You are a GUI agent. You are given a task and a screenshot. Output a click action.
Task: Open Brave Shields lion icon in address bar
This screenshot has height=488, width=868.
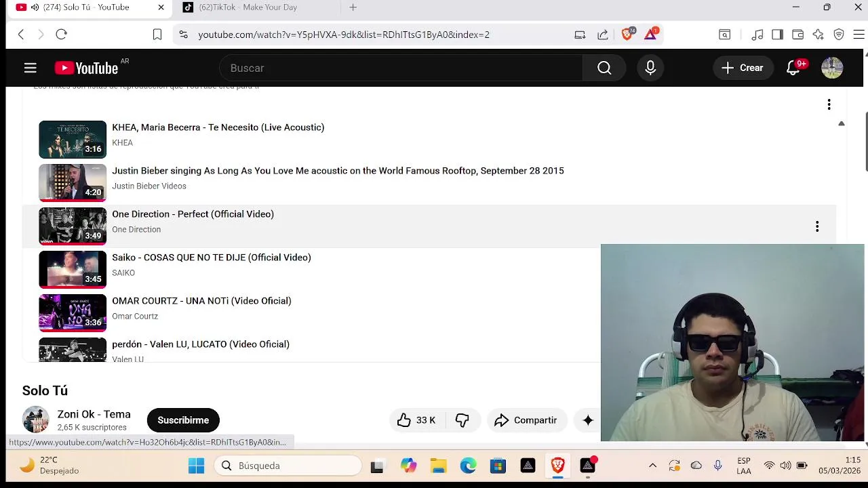628,34
